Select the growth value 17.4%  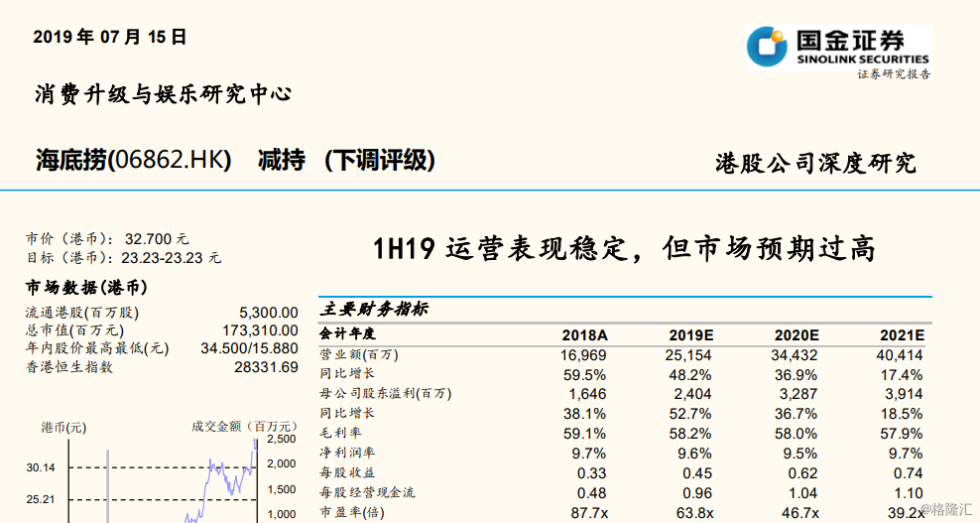[x=902, y=375]
